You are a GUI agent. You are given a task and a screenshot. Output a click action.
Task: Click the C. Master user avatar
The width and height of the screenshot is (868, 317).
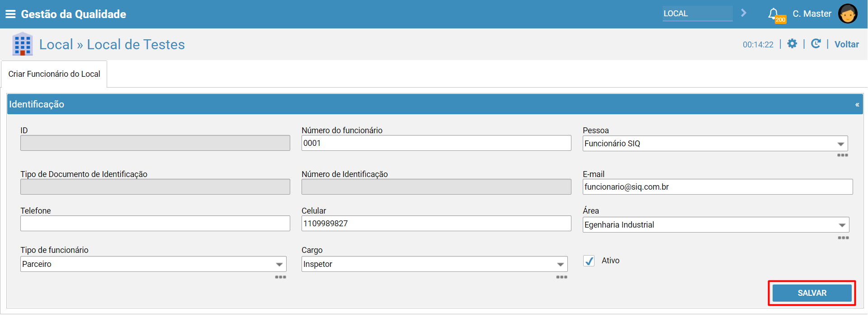pyautogui.click(x=848, y=14)
